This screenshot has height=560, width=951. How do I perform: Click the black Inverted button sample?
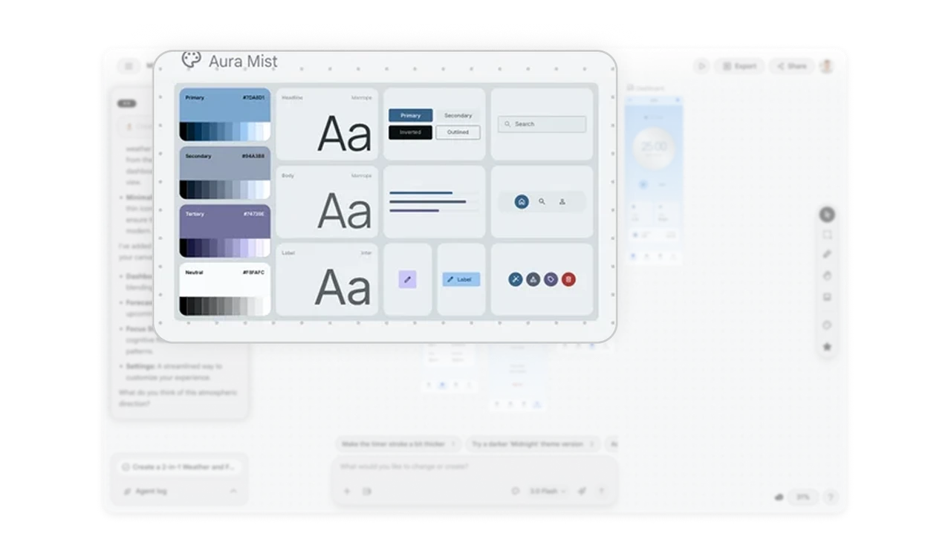(410, 132)
